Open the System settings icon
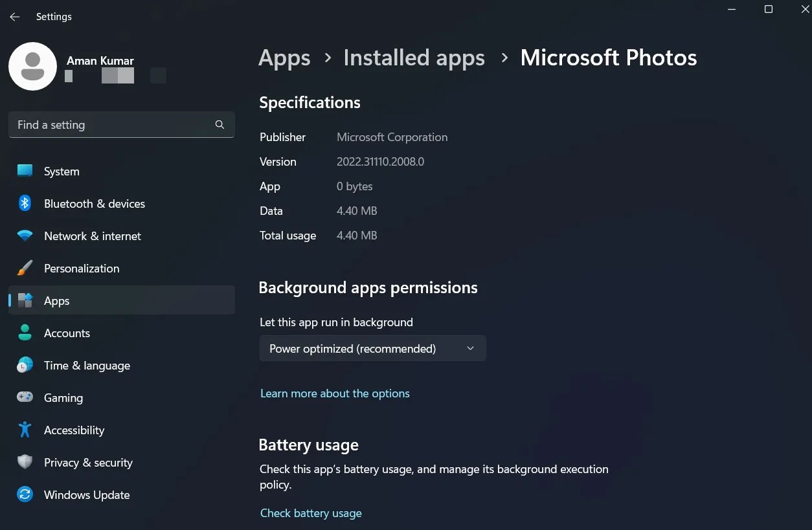The height and width of the screenshot is (530, 812). click(x=24, y=171)
